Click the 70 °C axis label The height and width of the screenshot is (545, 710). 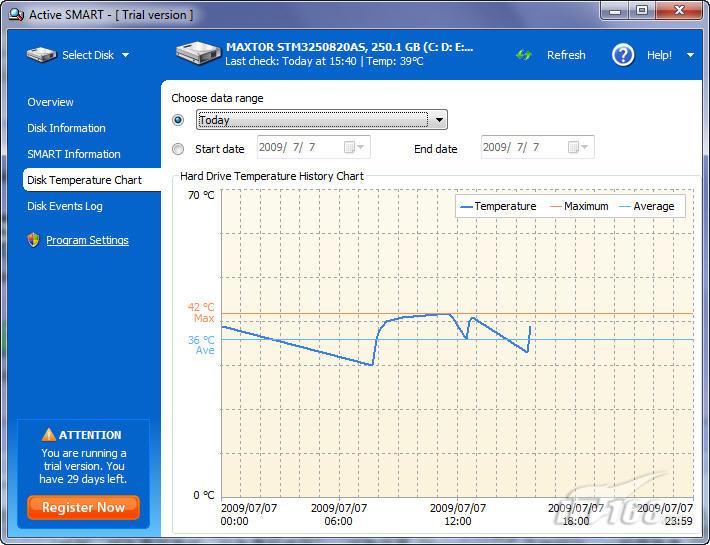(201, 195)
